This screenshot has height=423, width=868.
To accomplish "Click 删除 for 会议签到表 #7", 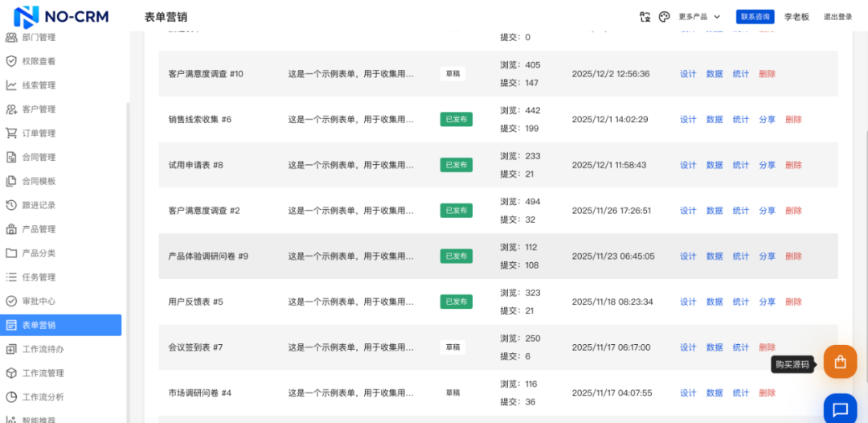I will [768, 347].
